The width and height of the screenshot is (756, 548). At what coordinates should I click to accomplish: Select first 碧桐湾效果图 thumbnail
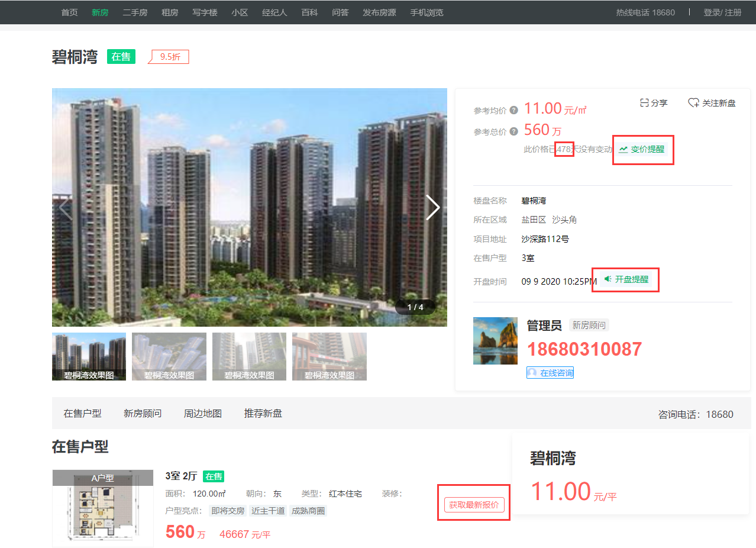click(89, 356)
